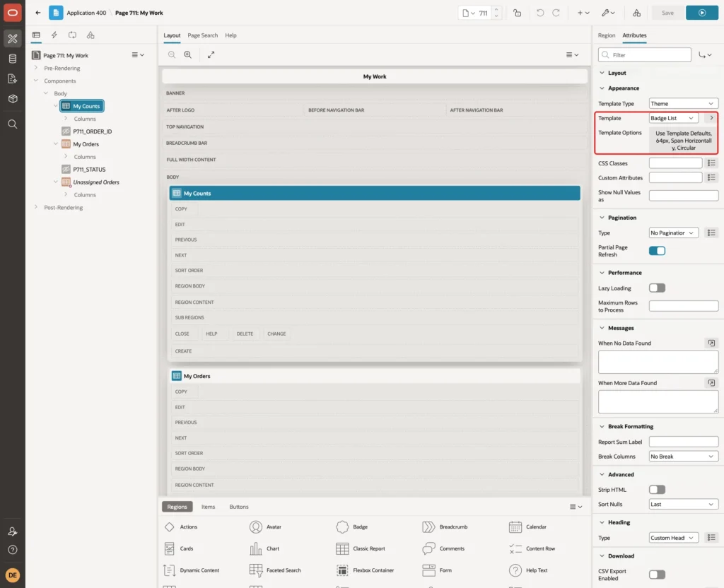Increment the page number 711 stepper
Screen dimensions: 724x588
tap(496, 10)
